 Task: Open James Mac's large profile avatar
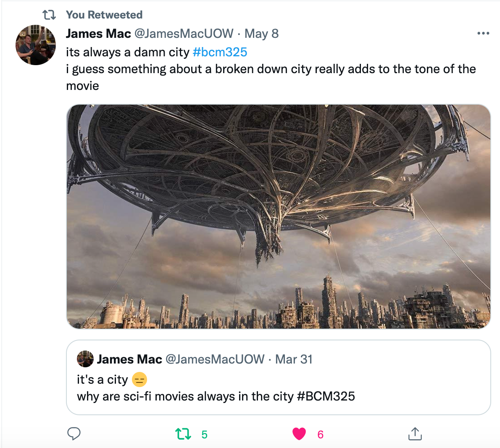(x=36, y=45)
